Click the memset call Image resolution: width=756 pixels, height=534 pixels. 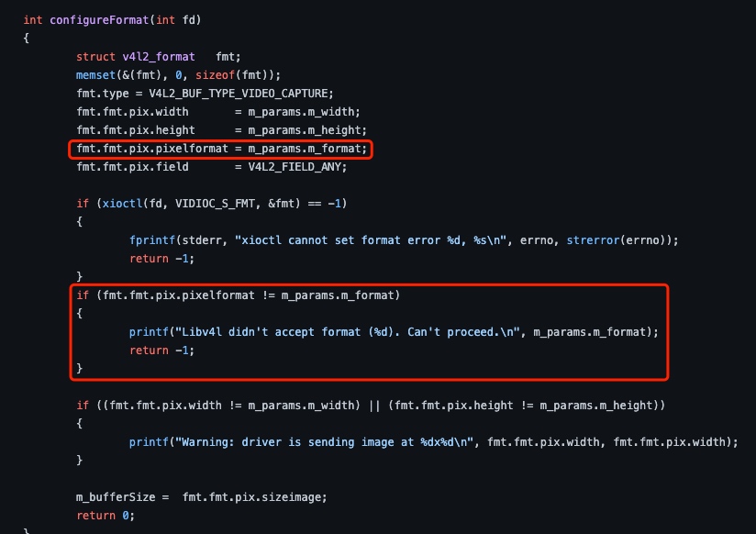click(x=95, y=74)
